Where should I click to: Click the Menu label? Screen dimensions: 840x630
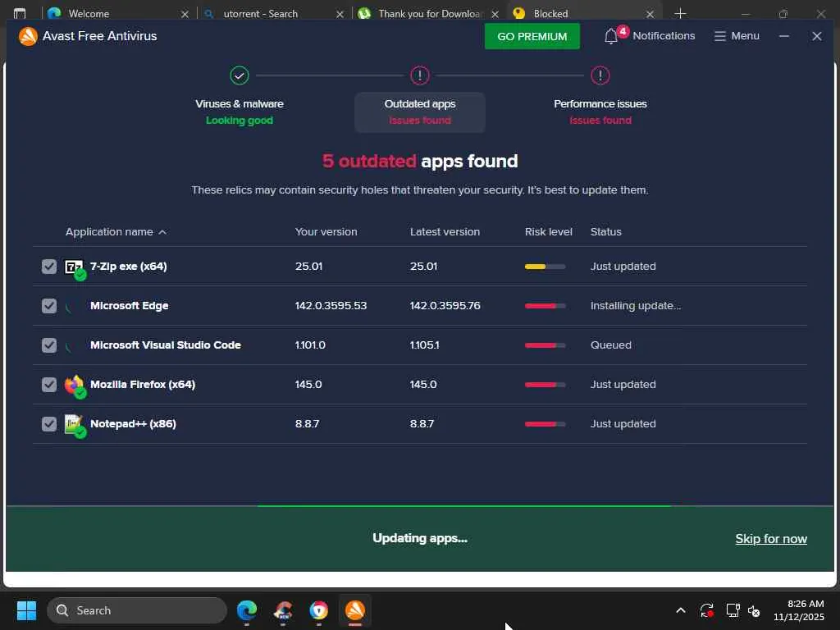[745, 36]
